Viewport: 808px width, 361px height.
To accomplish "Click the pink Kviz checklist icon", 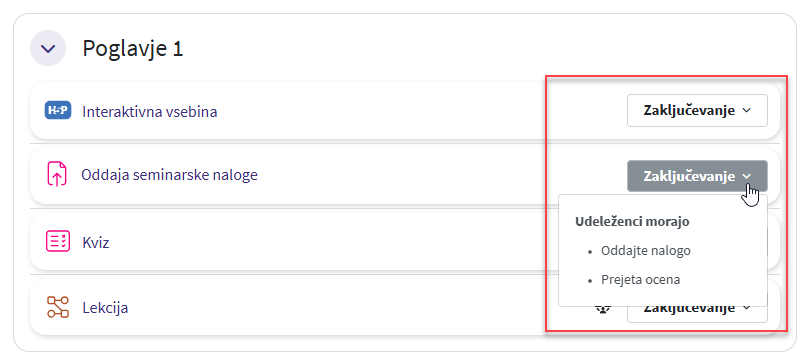I will pos(58,242).
